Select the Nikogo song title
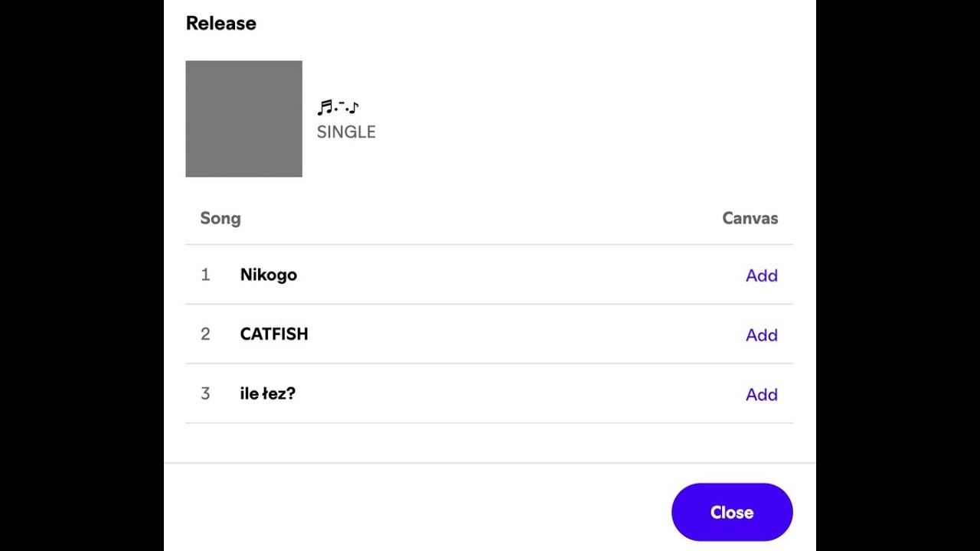Screen dimensions: 980x551 click(x=268, y=275)
